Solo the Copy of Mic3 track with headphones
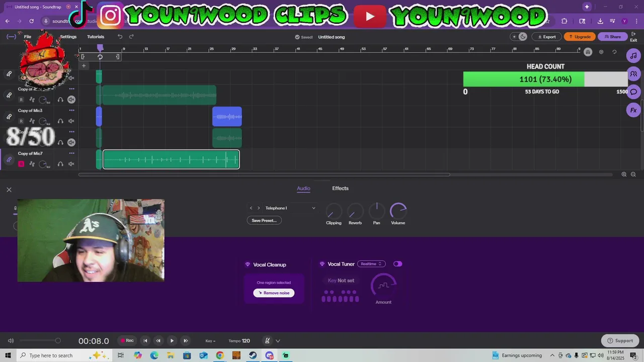 click(x=60, y=121)
